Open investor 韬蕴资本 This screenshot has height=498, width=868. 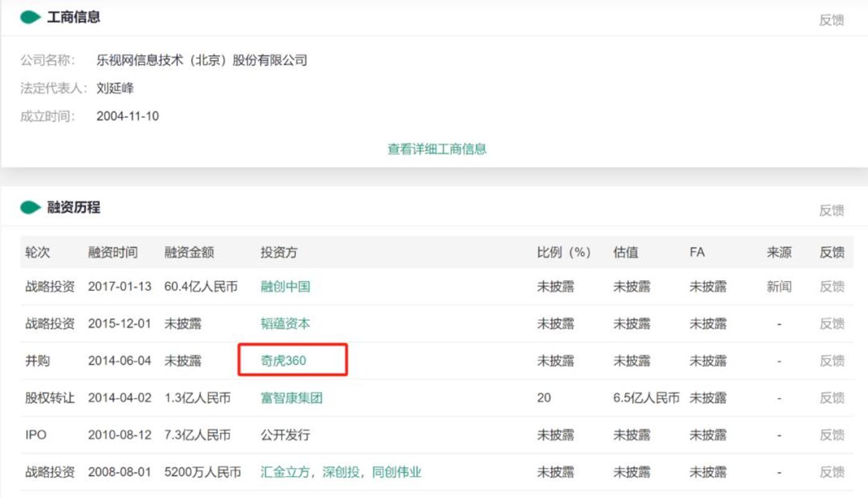[x=285, y=324]
